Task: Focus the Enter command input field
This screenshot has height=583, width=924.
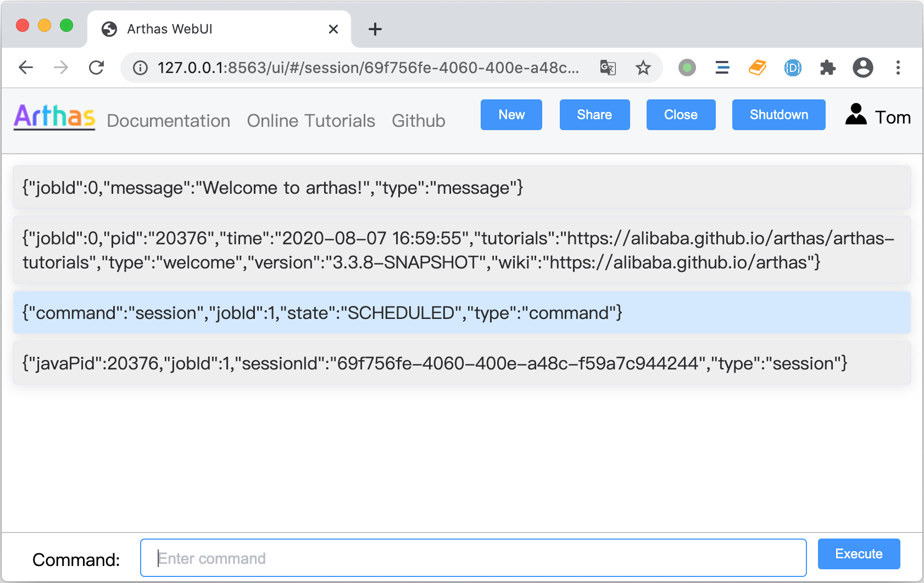Action: click(473, 558)
